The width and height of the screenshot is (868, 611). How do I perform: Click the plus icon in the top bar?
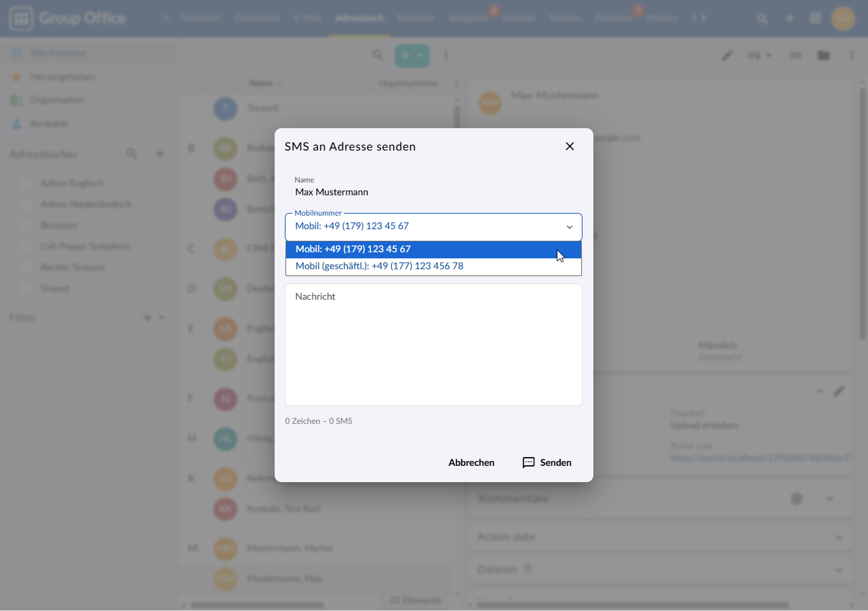pos(789,18)
